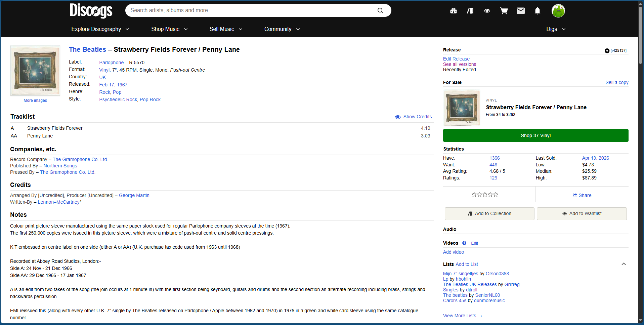Viewport: 644px width, 325px height.
Task: Open the shopping cart
Action: click(x=504, y=10)
